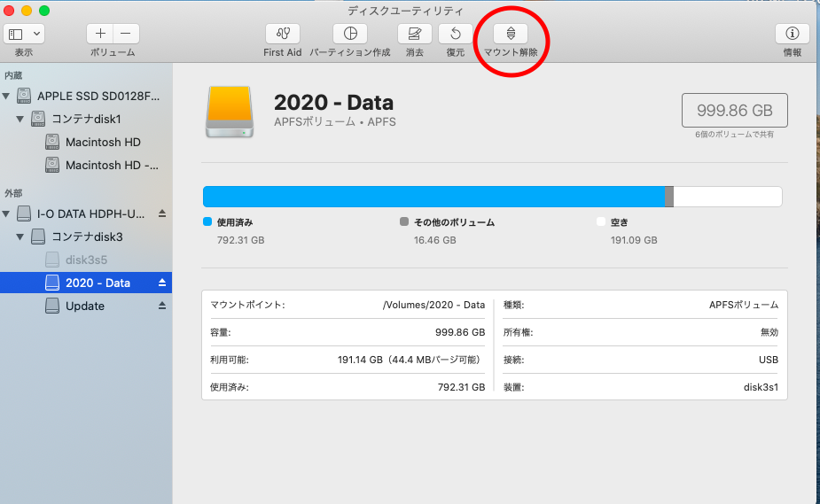Screen dimensions: 820x504
Task: Click the grey その他のボリューム legend swatch
Action: click(x=403, y=221)
